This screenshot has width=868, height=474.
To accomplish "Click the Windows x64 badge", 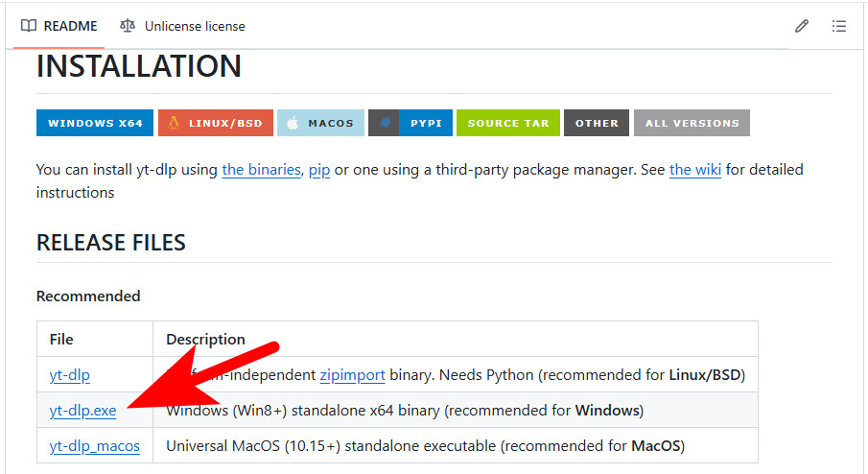I will coord(95,123).
